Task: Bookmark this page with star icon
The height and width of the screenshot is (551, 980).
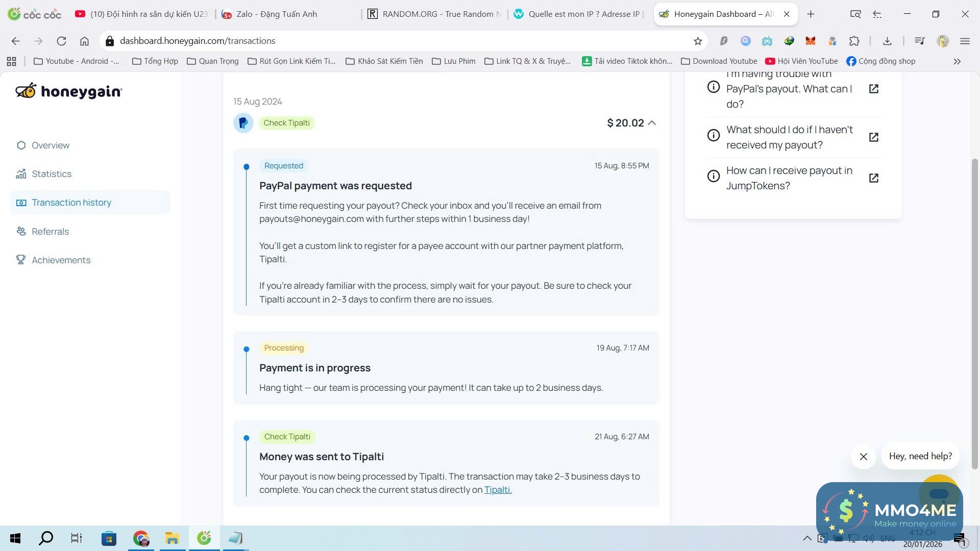Action: coord(698,41)
